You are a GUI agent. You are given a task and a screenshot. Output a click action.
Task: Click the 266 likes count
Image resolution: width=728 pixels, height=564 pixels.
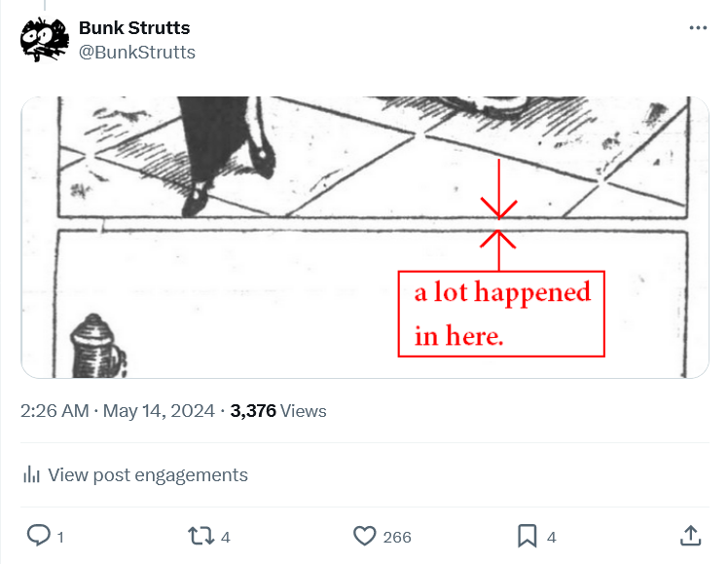pos(396,537)
